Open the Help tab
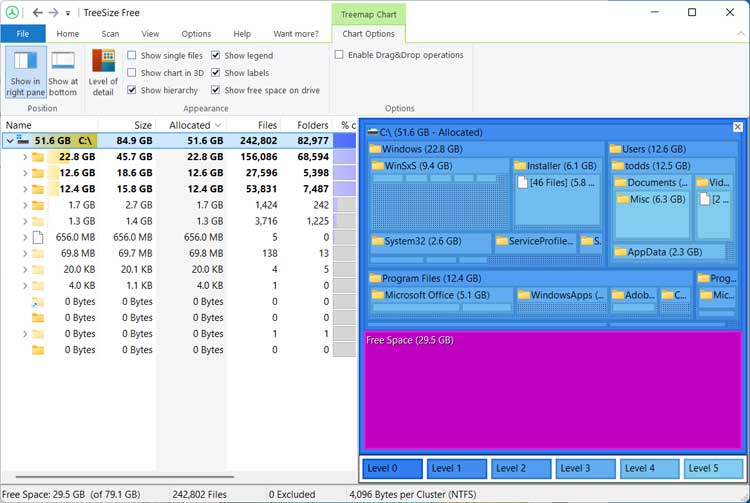 pyautogui.click(x=242, y=34)
